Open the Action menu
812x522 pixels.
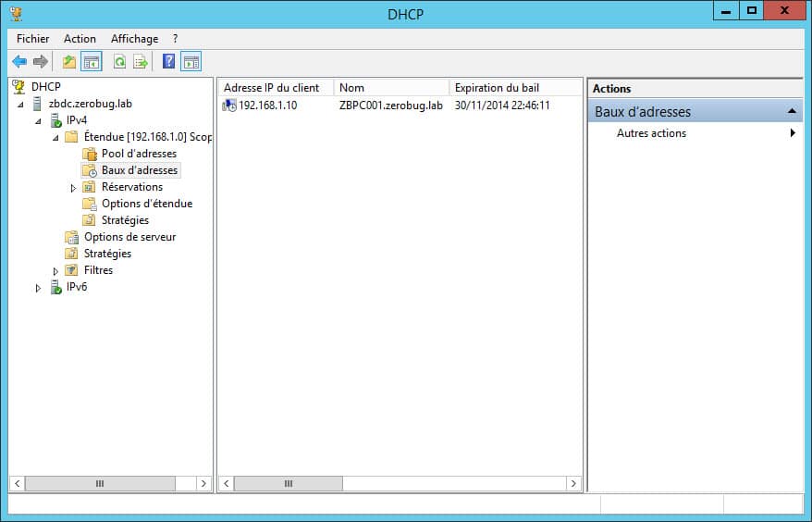80,39
